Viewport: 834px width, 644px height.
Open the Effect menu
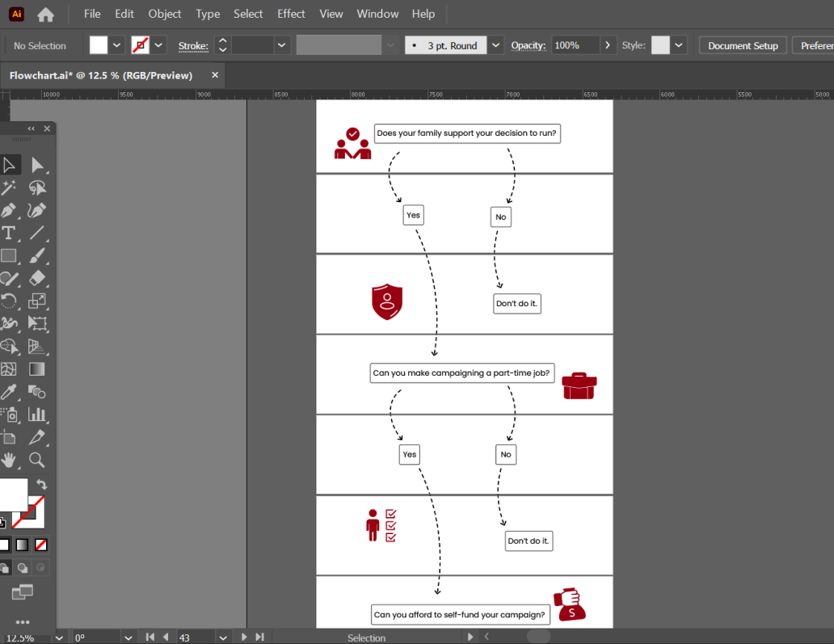[x=291, y=14]
